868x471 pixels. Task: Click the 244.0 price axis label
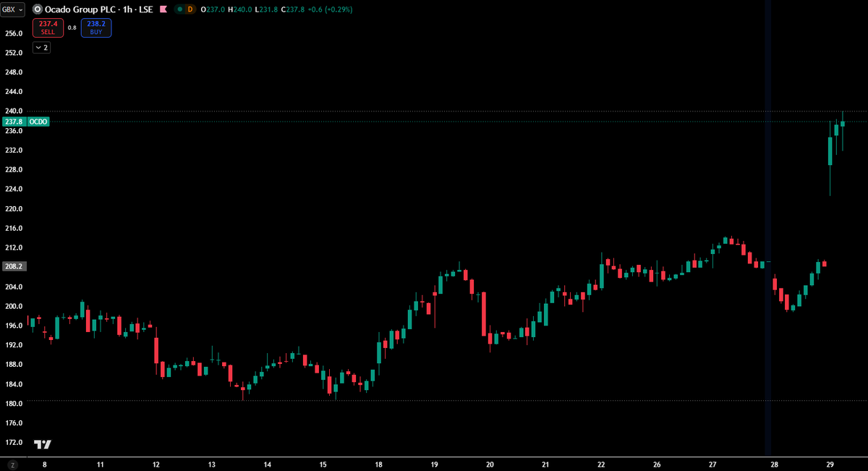click(x=14, y=92)
